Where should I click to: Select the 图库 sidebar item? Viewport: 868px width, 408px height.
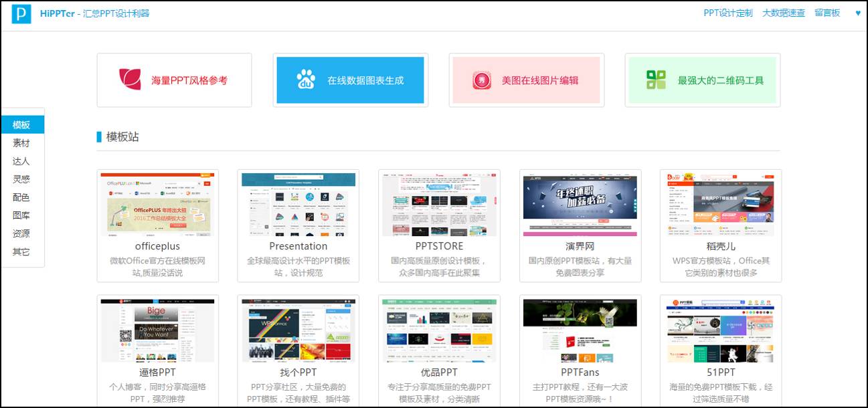coord(21,215)
